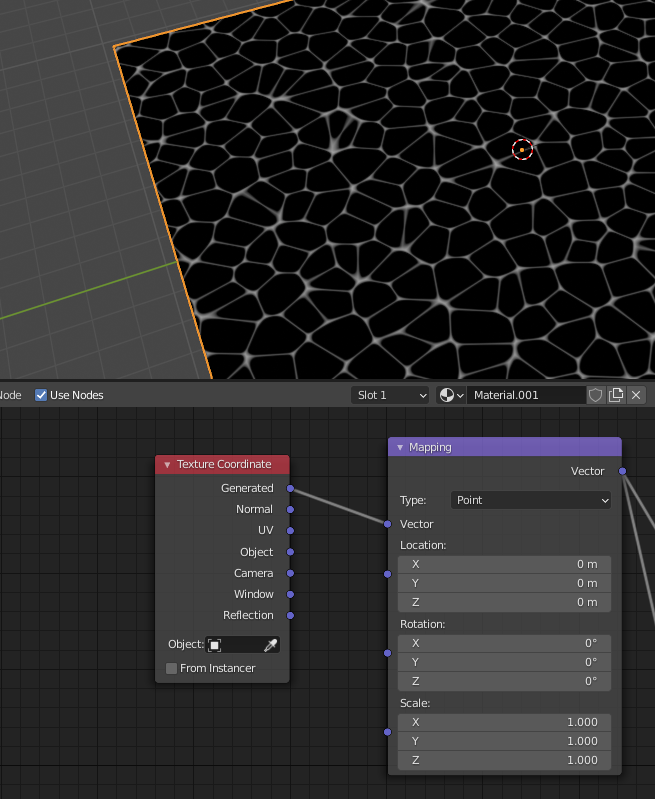
Task: Click the Generated output socket
Action: click(x=290, y=488)
